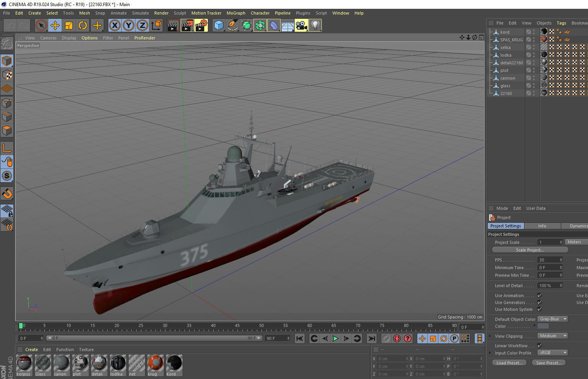Toggle X axis lock
The image size is (588, 379).
coord(114,26)
